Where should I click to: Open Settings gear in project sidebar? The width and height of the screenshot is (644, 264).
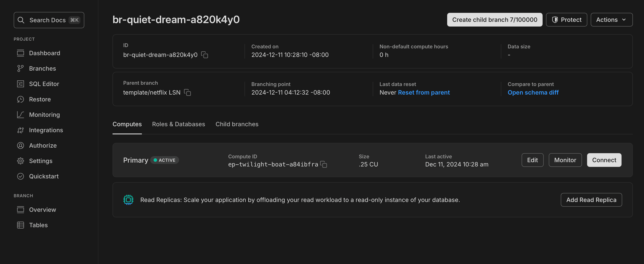(20, 161)
